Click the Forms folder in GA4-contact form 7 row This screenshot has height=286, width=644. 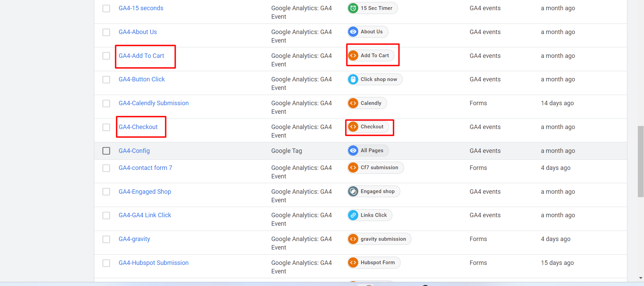(478, 168)
